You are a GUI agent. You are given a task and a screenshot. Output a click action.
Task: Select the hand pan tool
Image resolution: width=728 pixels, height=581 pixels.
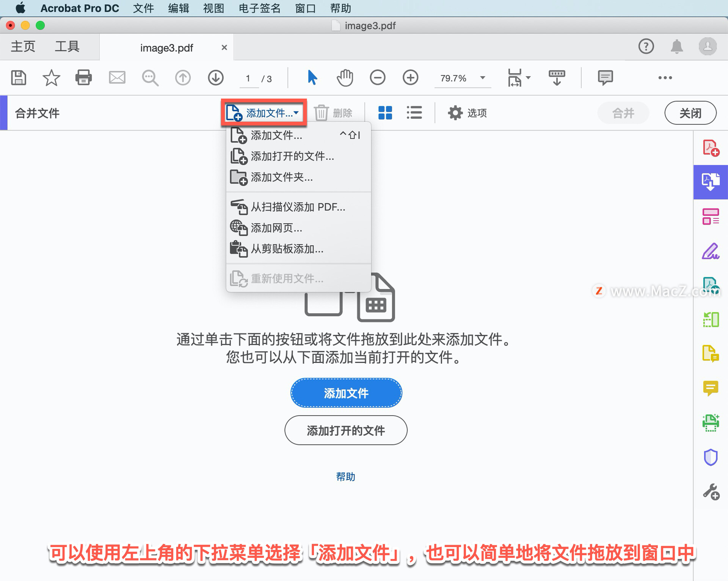point(345,78)
